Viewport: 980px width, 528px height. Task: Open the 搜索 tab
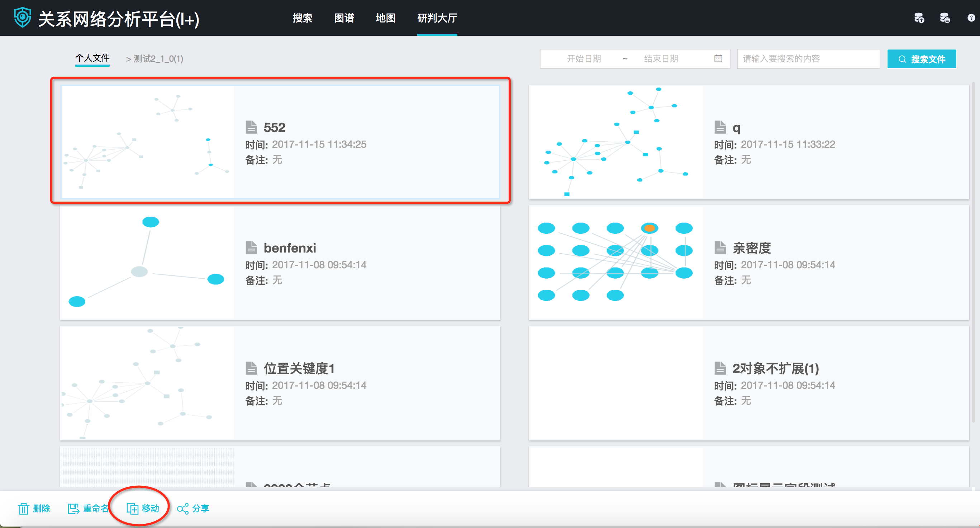point(303,18)
